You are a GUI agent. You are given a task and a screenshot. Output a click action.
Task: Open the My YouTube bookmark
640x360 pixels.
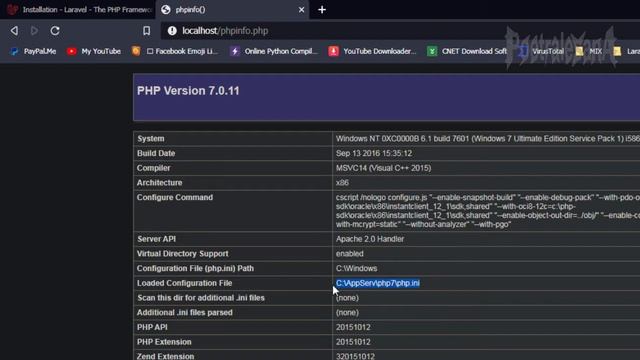94,51
